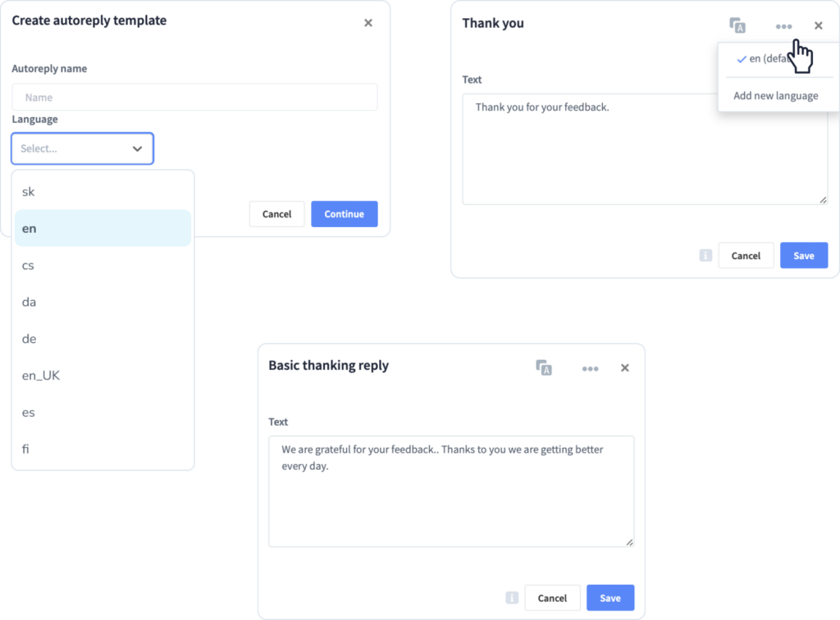Screen dimensions: 840x620
Task: Select highlighted en language option
Action: (x=103, y=229)
